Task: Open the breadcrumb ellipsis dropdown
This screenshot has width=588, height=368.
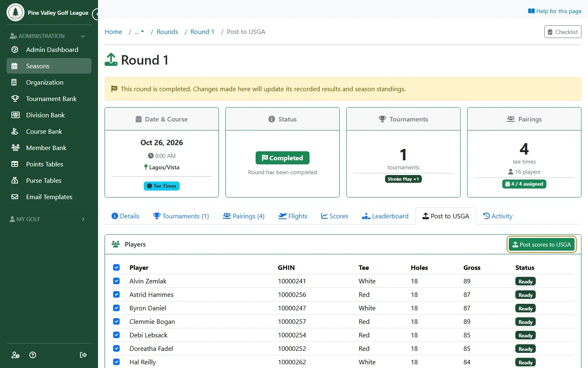Action: coord(139,32)
